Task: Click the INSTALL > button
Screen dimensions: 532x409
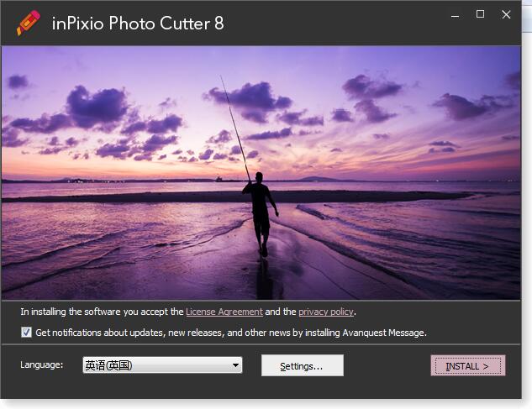Action: coord(468,365)
